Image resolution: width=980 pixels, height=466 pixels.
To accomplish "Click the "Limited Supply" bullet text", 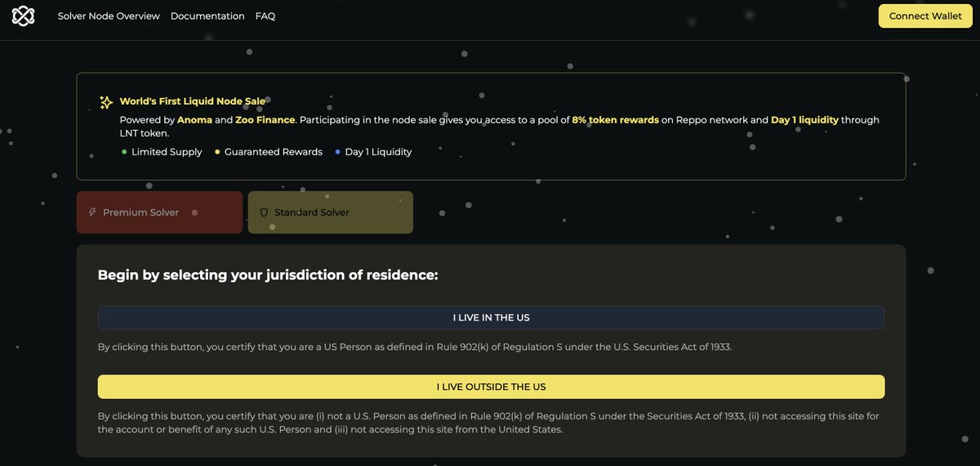I will click(x=167, y=152).
